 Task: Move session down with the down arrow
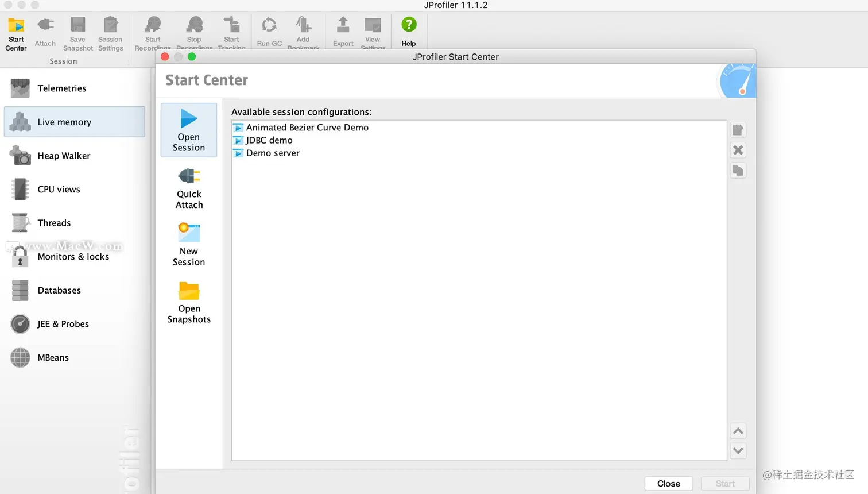pos(738,451)
